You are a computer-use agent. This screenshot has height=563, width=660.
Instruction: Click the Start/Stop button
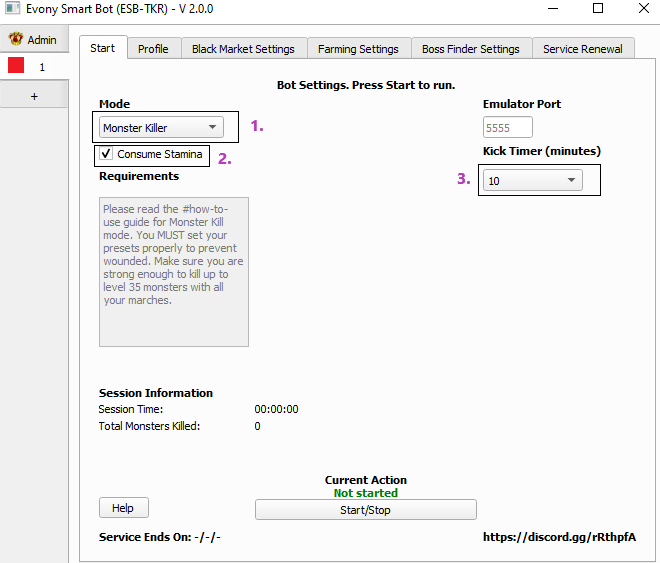pyautogui.click(x=366, y=510)
